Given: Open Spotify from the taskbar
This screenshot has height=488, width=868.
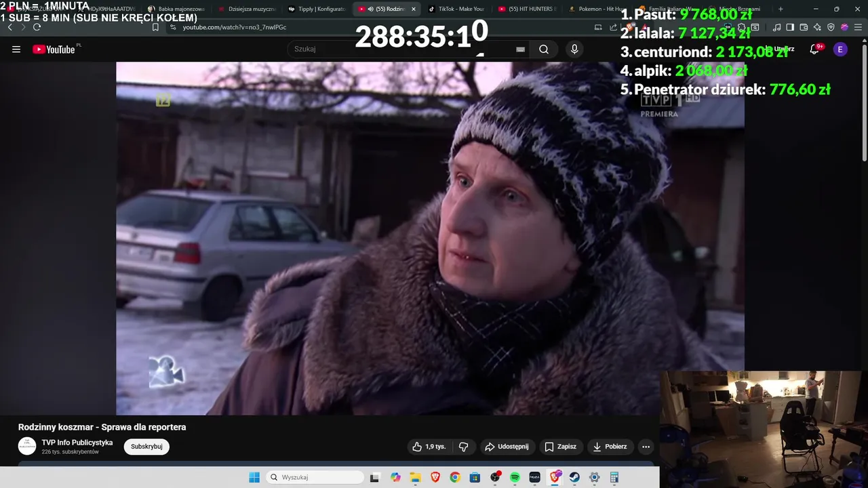Looking at the screenshot, I should (x=515, y=477).
